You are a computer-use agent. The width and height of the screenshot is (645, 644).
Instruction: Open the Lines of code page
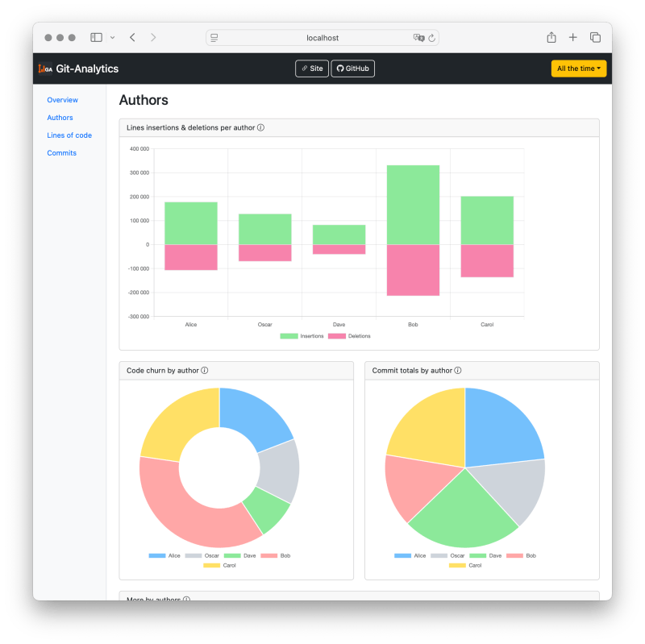(69, 135)
